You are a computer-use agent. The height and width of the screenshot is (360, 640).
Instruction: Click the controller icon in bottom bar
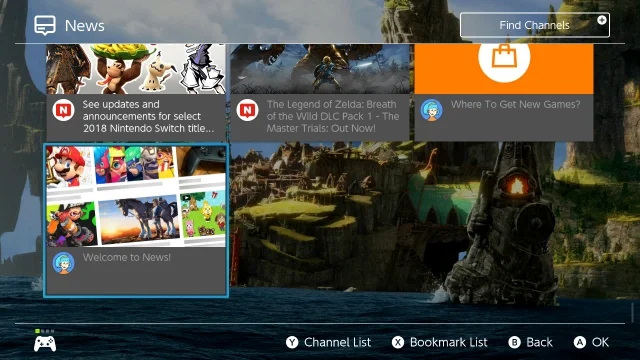[45, 344]
